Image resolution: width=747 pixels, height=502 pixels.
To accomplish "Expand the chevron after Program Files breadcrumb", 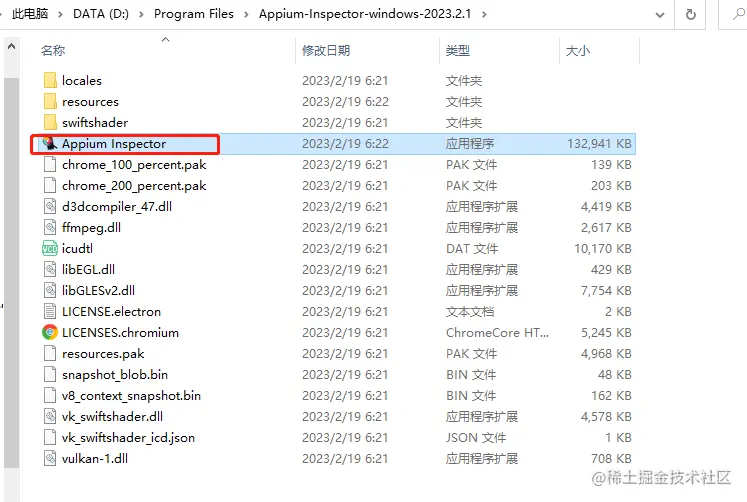I will pos(246,14).
